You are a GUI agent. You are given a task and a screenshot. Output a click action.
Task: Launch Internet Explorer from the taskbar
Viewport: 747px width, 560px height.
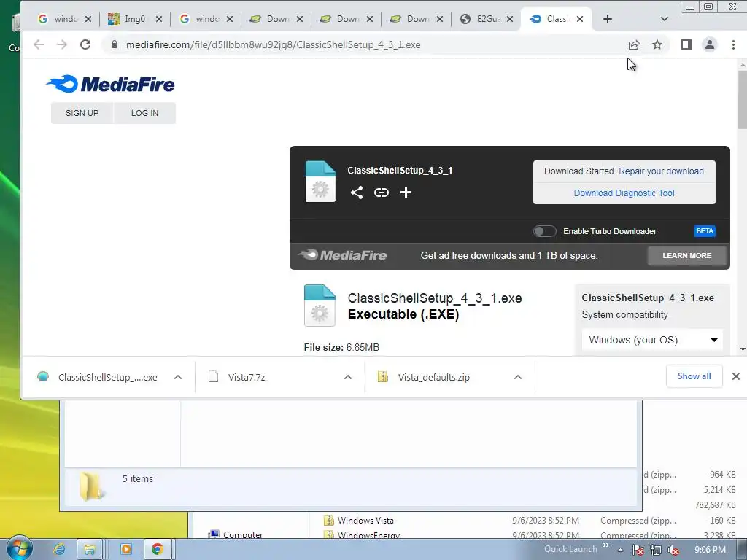tap(60, 549)
